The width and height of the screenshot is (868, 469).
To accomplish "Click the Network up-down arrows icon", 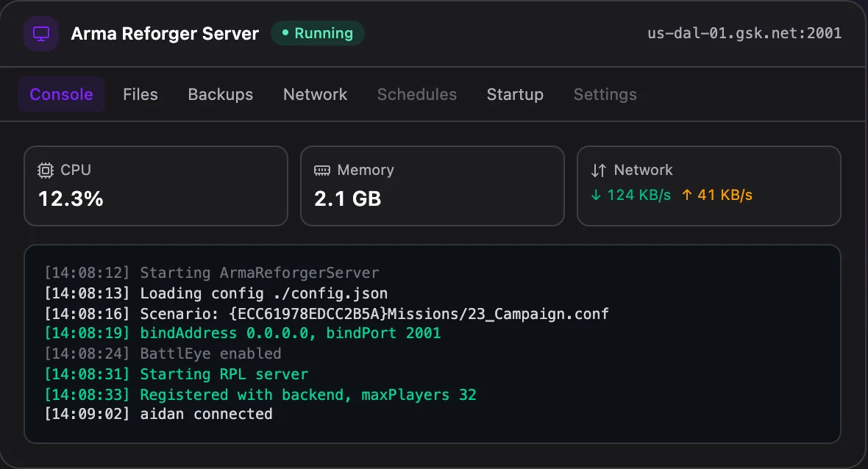I will pyautogui.click(x=599, y=171).
